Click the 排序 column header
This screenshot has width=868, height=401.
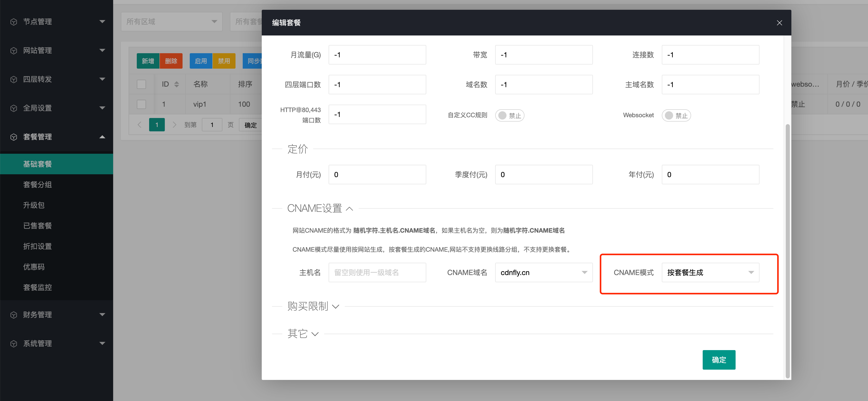[x=245, y=84]
